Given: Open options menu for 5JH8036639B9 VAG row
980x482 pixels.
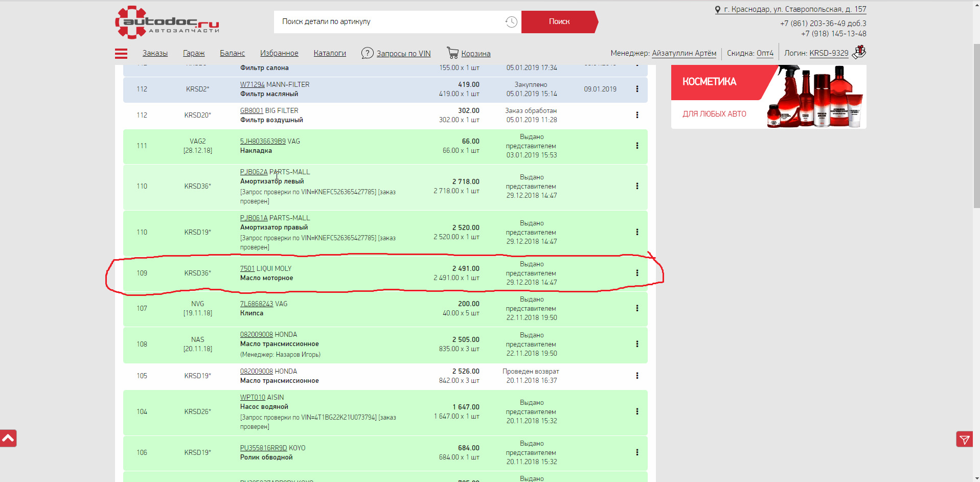Looking at the screenshot, I should click(637, 146).
